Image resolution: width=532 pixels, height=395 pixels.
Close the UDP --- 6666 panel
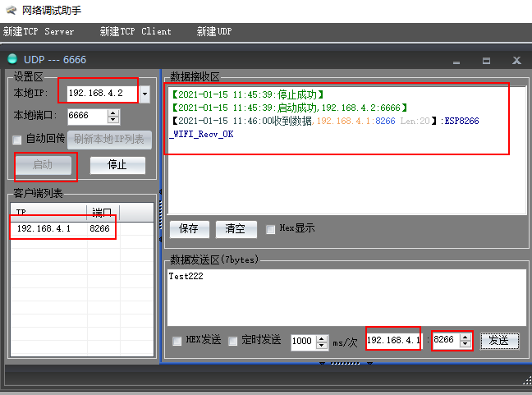tap(516, 61)
